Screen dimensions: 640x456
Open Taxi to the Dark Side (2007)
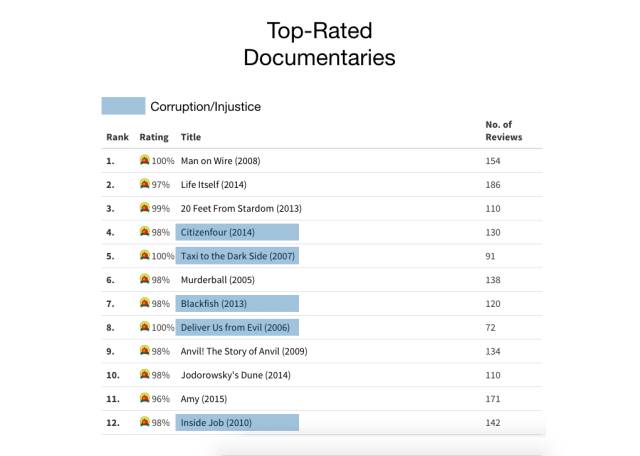[237, 256]
